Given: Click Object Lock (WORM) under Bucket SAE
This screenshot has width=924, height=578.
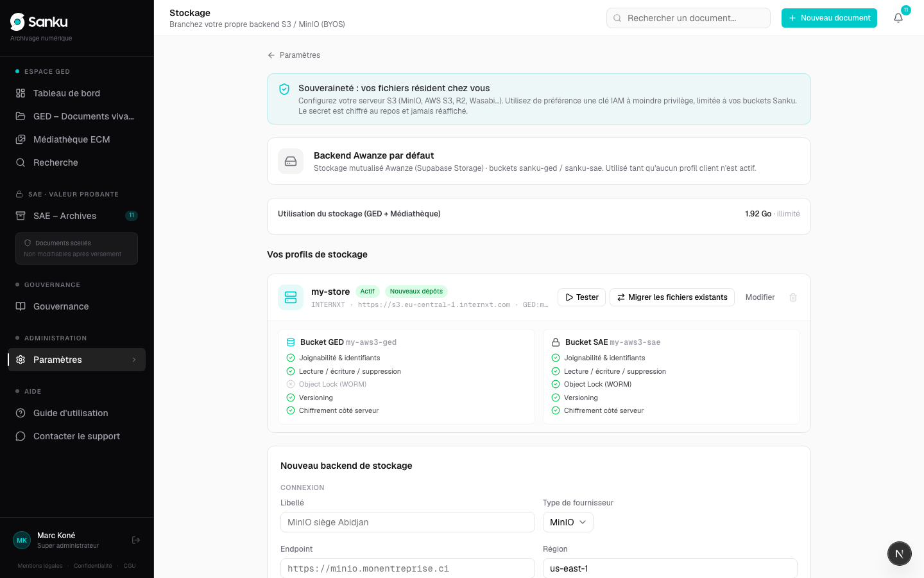Looking at the screenshot, I should (x=597, y=384).
